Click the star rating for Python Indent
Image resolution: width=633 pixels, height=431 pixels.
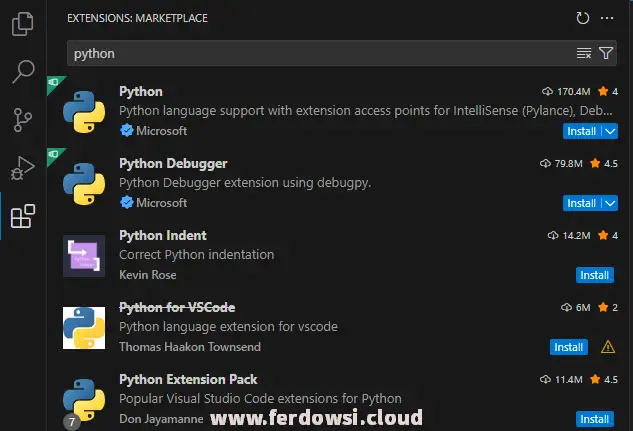608,235
